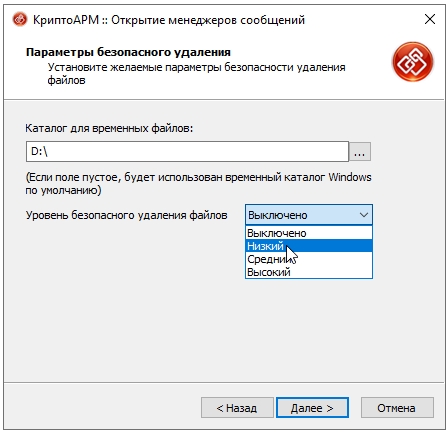Viewport: 448px width, 432px height.
Task: Click the "Уровень безопасного удаления файлов" label
Action: point(126,215)
